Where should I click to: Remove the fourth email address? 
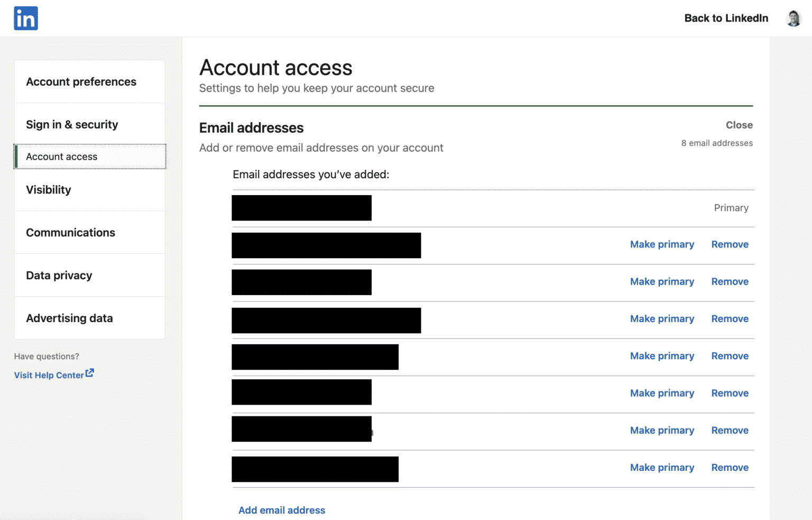pyautogui.click(x=730, y=318)
